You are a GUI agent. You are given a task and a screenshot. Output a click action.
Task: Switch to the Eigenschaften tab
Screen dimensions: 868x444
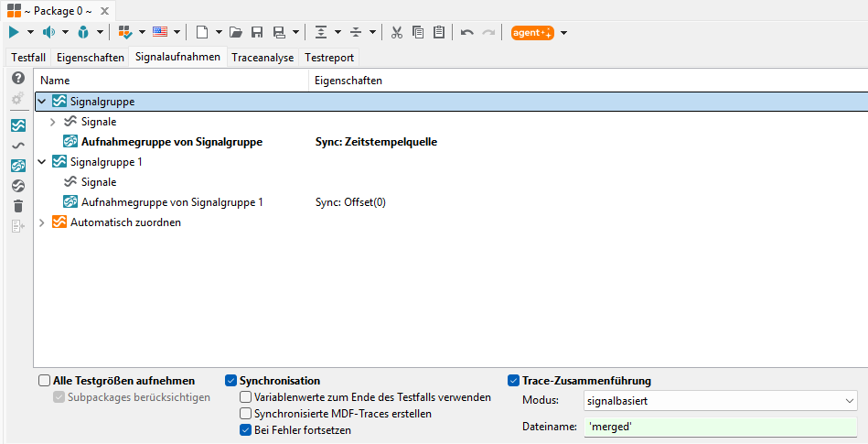click(x=91, y=58)
